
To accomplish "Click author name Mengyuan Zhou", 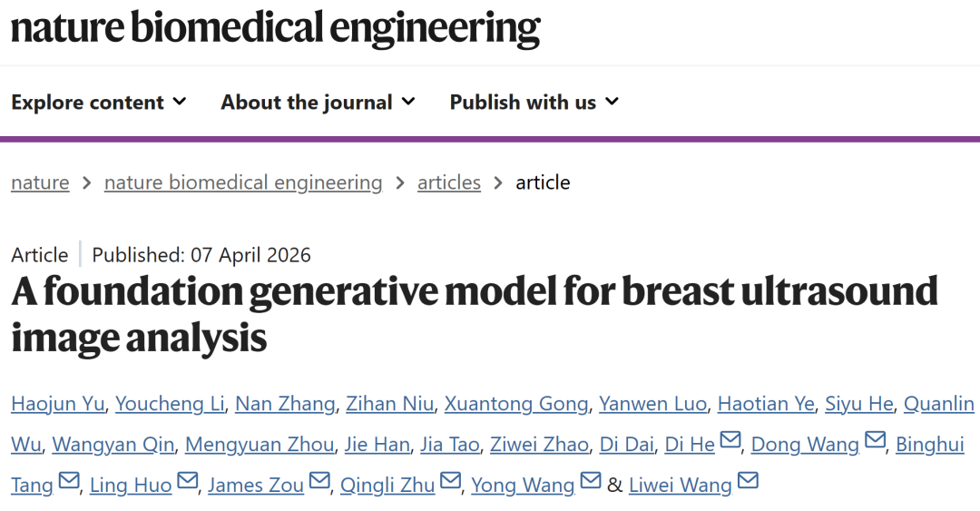I will coord(260,445).
